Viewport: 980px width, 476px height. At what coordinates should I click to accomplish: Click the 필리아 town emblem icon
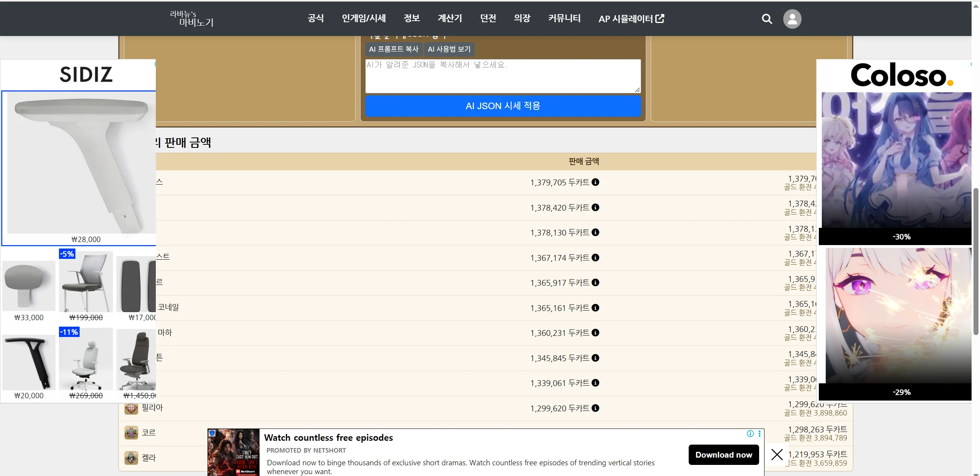[131, 408]
